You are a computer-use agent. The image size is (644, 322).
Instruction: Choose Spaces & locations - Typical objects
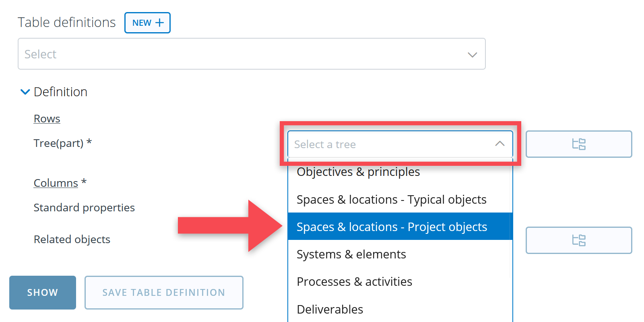391,200
